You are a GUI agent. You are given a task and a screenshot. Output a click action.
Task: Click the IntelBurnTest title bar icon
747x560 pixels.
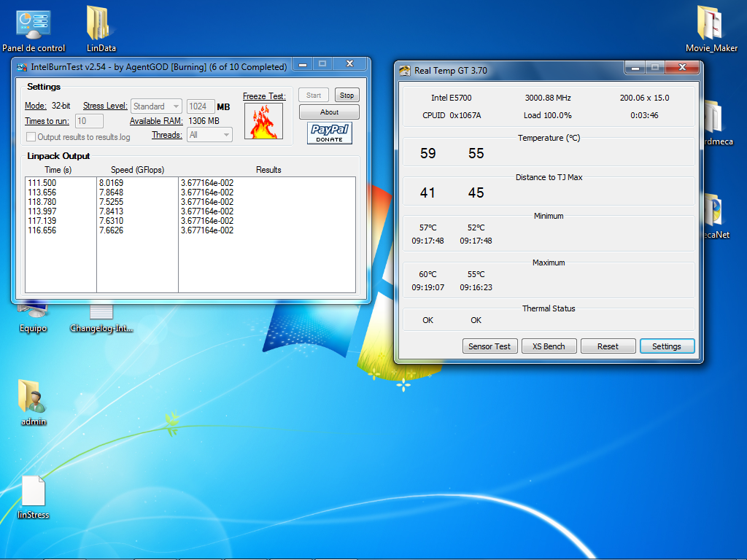(x=22, y=67)
